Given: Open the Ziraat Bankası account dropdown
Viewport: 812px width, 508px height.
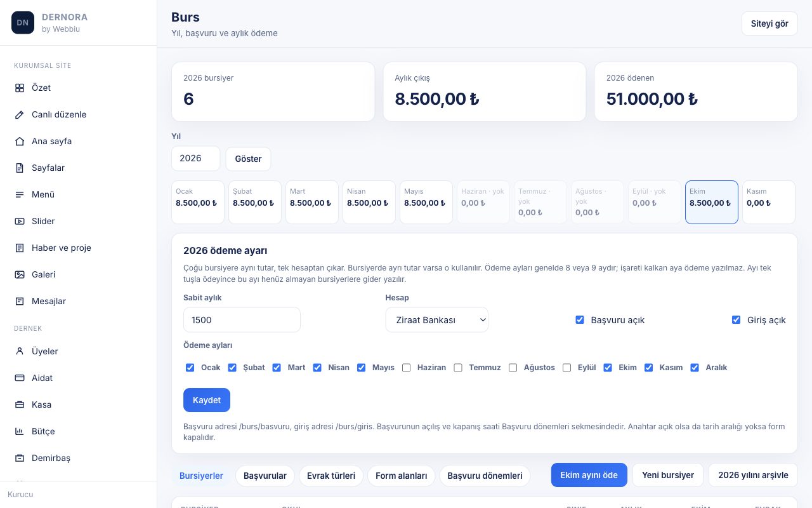Looking at the screenshot, I should coord(437,320).
